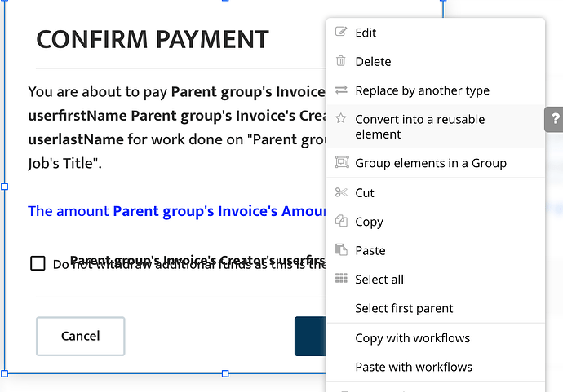Select the 'You are about to pay' paragraph
This screenshot has height=392, width=563.
pos(177,127)
